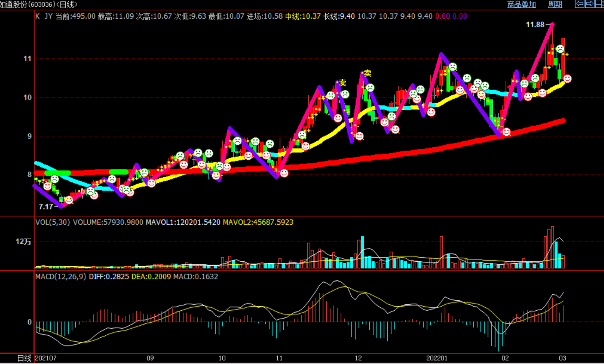The image size is (604, 364).
Task: Open the 周期 period link
Action: tap(555, 4)
